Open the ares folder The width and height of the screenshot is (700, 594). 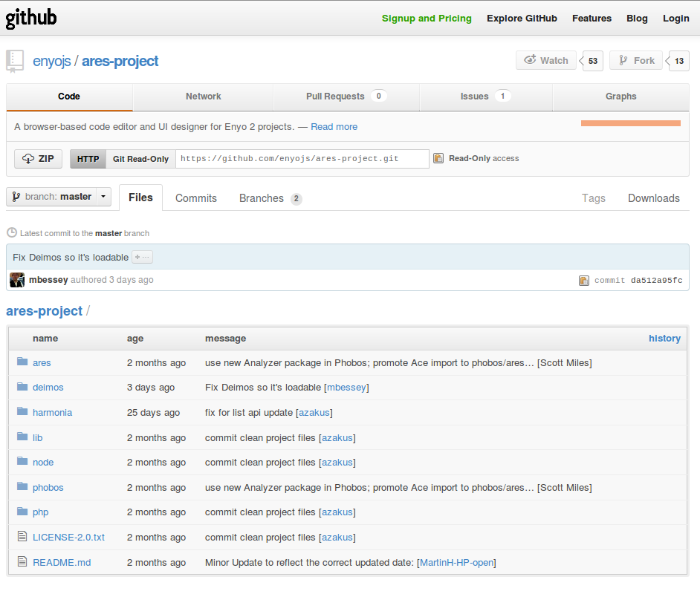click(42, 363)
